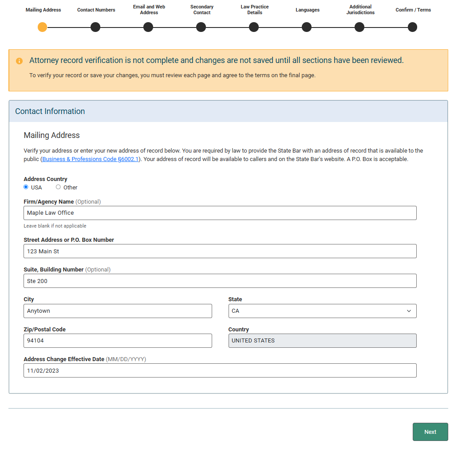The image size is (454, 476).
Task: Click the Law Practice Details step circle
Action: point(254,28)
